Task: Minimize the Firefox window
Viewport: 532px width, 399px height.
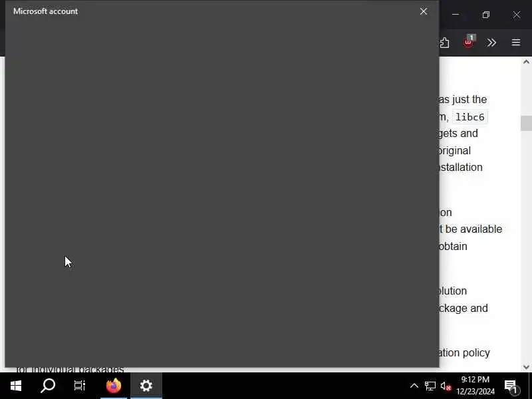Action: pos(456,15)
